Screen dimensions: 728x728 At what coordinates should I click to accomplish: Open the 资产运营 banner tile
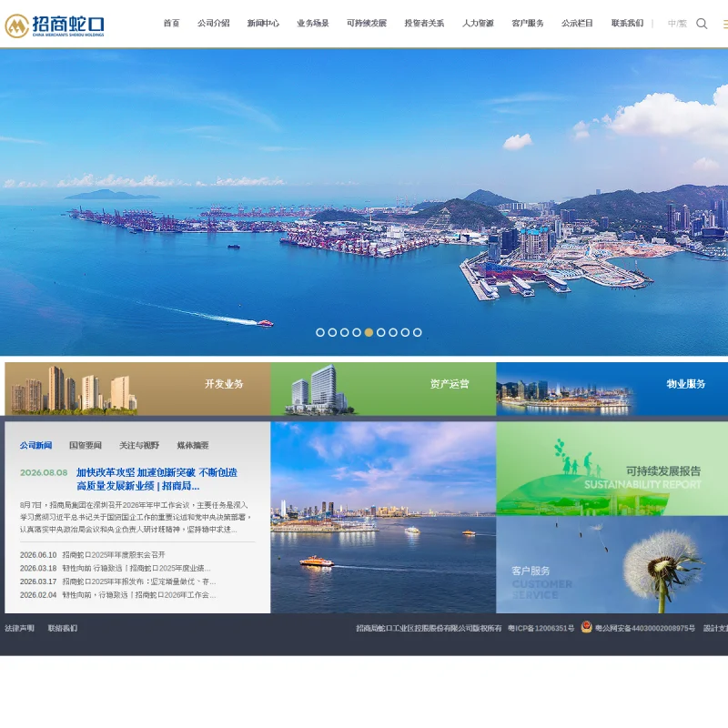tap(383, 389)
